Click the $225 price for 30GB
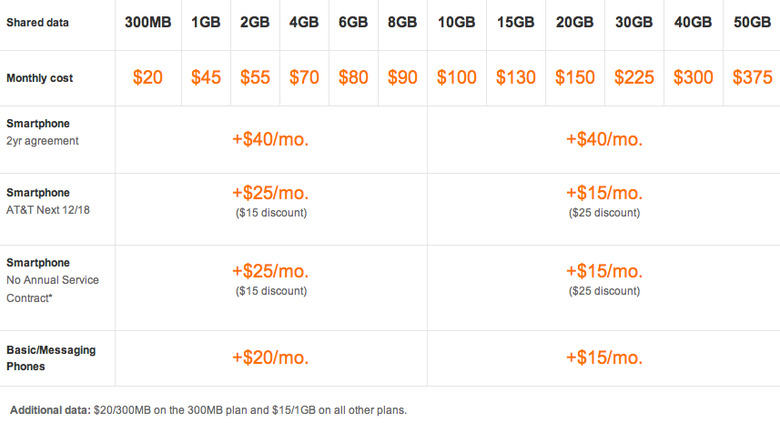The image size is (780, 423). click(x=634, y=78)
